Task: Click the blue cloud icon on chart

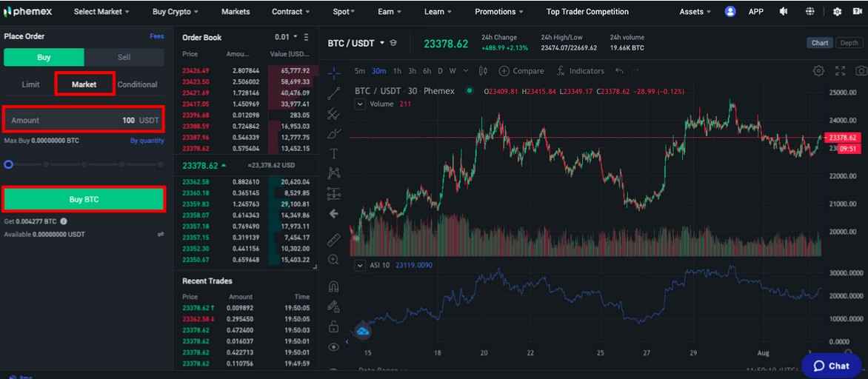Action: tap(363, 331)
